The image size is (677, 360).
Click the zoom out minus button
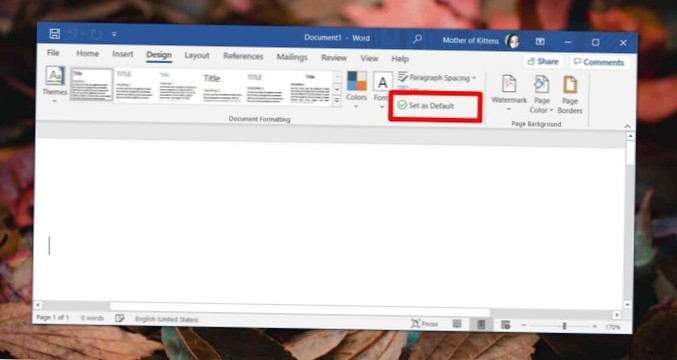(524, 326)
